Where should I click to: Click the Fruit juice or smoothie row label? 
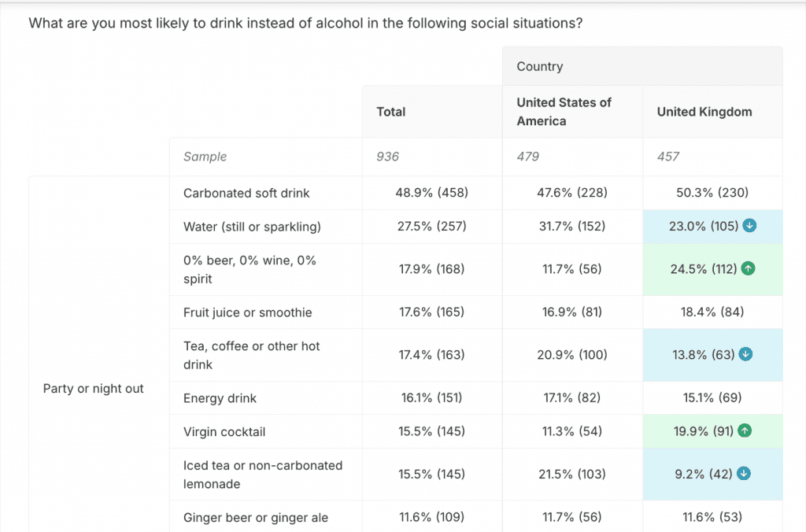(247, 312)
